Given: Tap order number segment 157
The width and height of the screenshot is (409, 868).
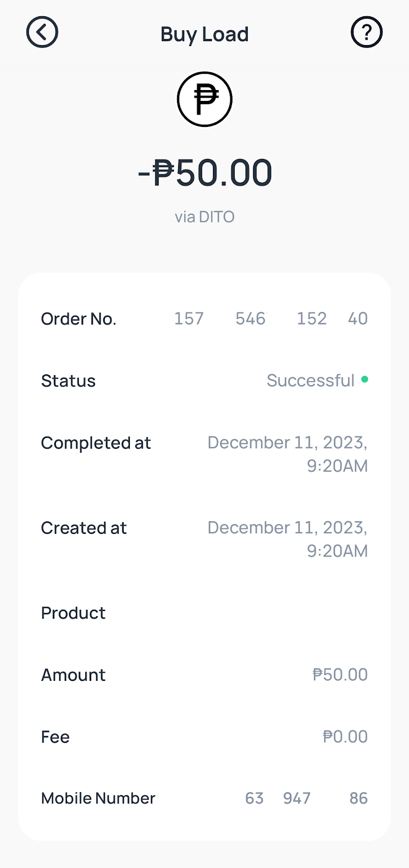Looking at the screenshot, I should point(188,318).
